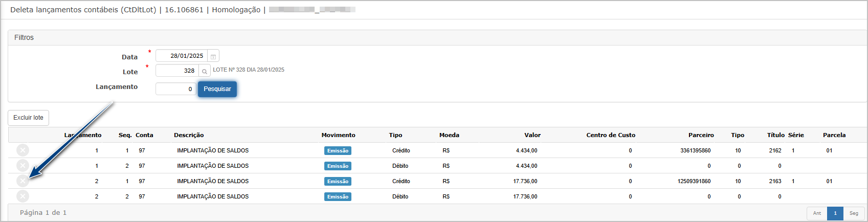Click the Lote search magnifier icon
868x222 pixels.
click(x=205, y=71)
